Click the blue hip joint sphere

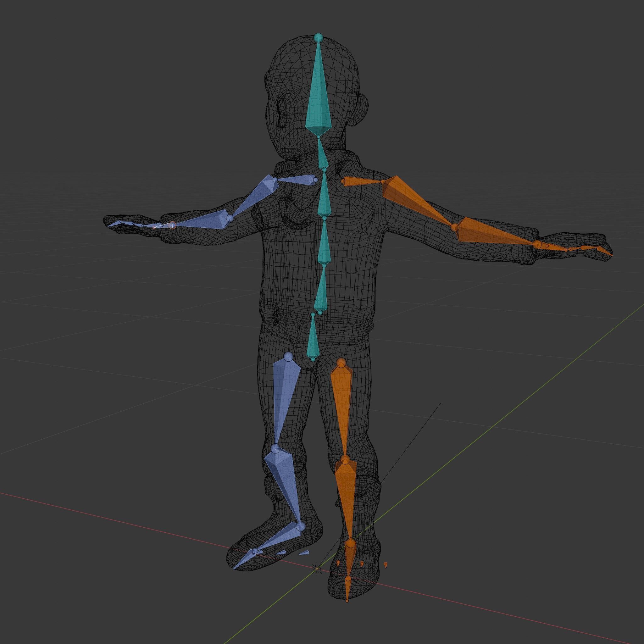(x=288, y=357)
